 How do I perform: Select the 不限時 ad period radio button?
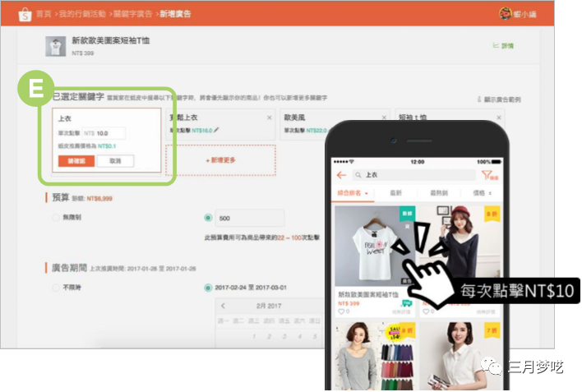pyautogui.click(x=56, y=288)
